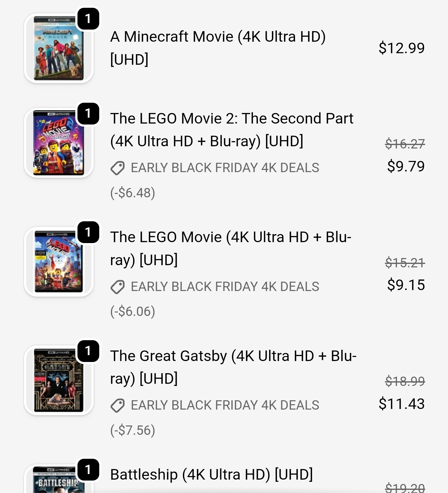Click quantity badge on Minecraft Movie
The height and width of the screenshot is (493, 448).
(x=88, y=19)
